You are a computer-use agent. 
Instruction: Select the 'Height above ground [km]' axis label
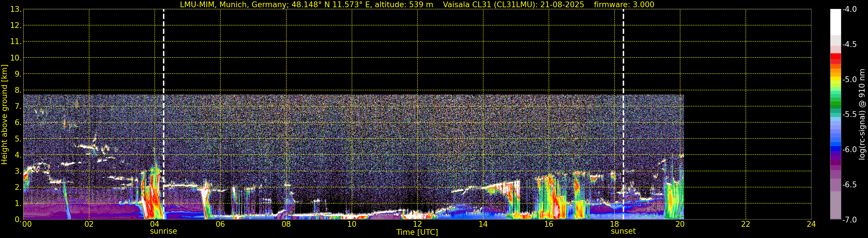[4, 114]
